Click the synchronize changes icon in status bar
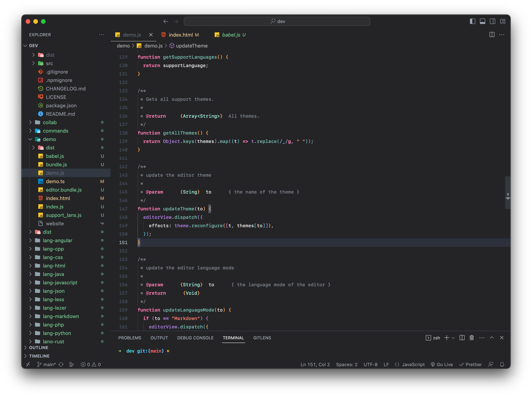Screen dimensions: 532x397 (61, 364)
